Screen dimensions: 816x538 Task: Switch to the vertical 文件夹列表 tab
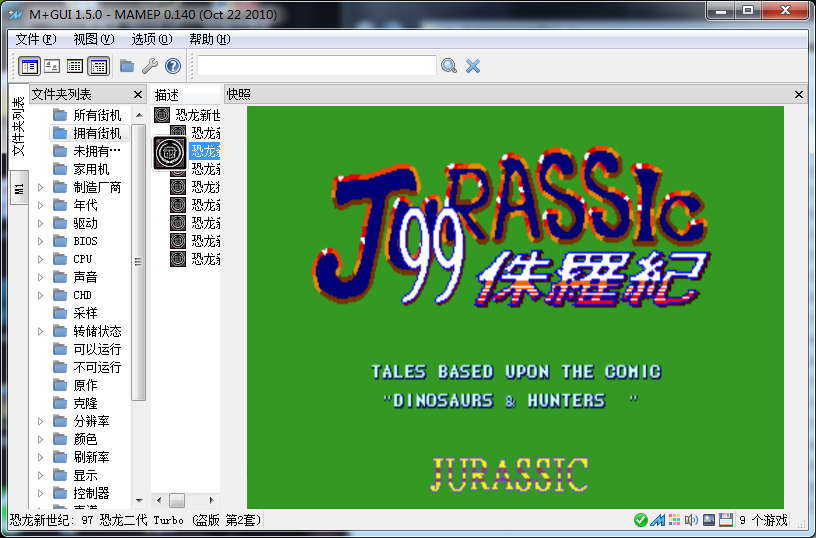19,126
